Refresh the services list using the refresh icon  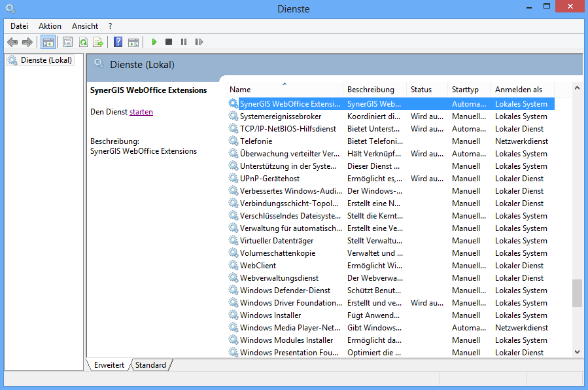[83, 41]
